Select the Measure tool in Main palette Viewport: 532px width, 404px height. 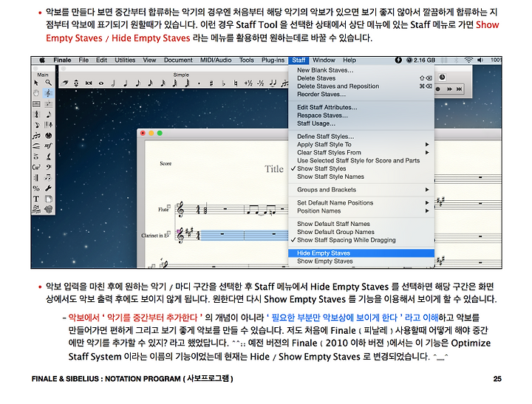(36, 104)
